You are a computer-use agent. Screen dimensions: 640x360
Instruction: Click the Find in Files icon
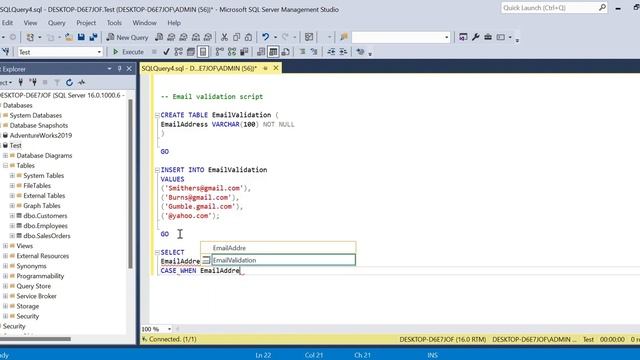344,37
